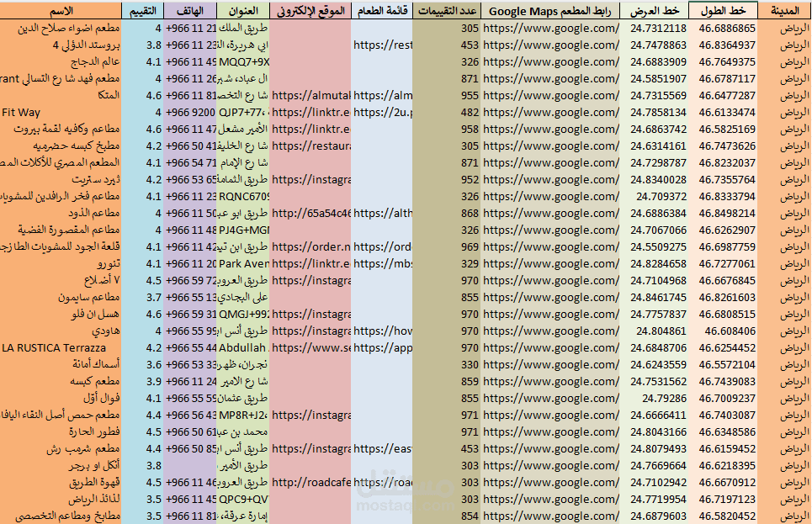Select the name cell مطاعم سايمون
The image size is (812, 524).
61,298
